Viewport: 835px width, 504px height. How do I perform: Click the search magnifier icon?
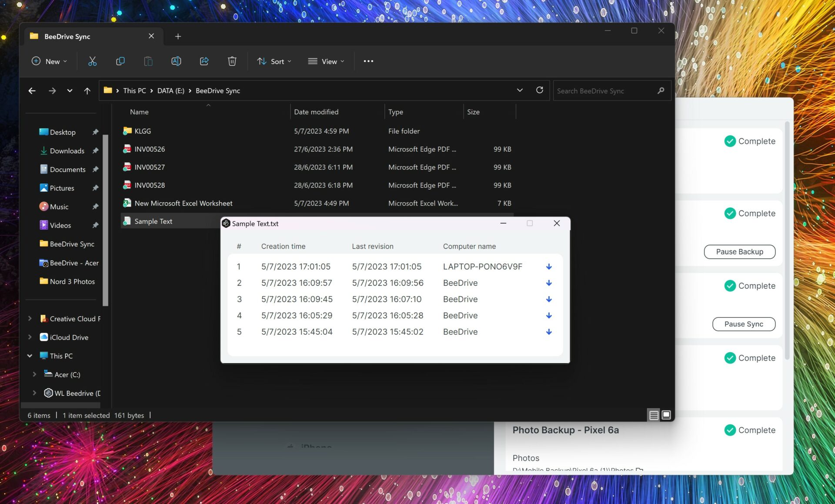[x=661, y=90]
